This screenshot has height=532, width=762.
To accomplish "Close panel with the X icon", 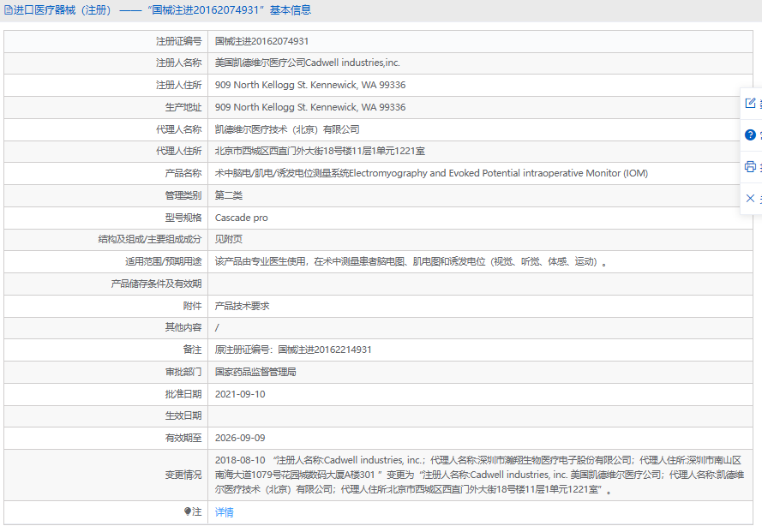I will pos(750,198).
